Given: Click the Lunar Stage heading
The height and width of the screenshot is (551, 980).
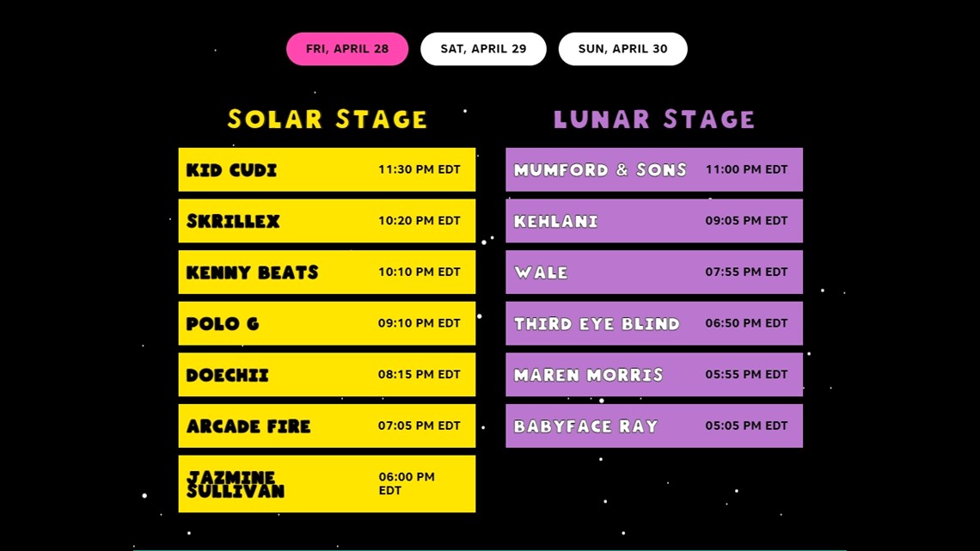Looking at the screenshot, I should pos(654,119).
